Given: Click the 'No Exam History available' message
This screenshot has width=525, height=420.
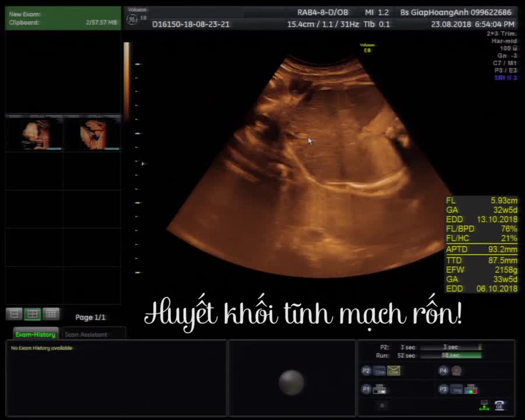Looking at the screenshot, I should [x=41, y=348].
